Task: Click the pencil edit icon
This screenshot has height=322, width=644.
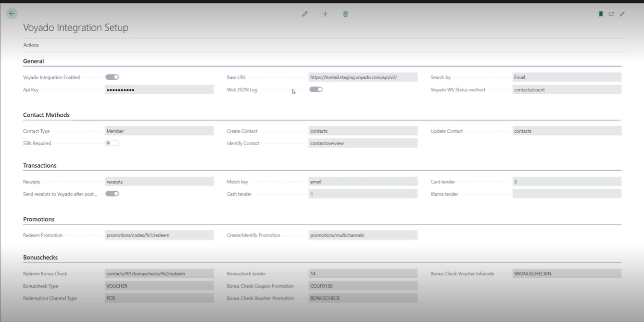Action: click(305, 14)
